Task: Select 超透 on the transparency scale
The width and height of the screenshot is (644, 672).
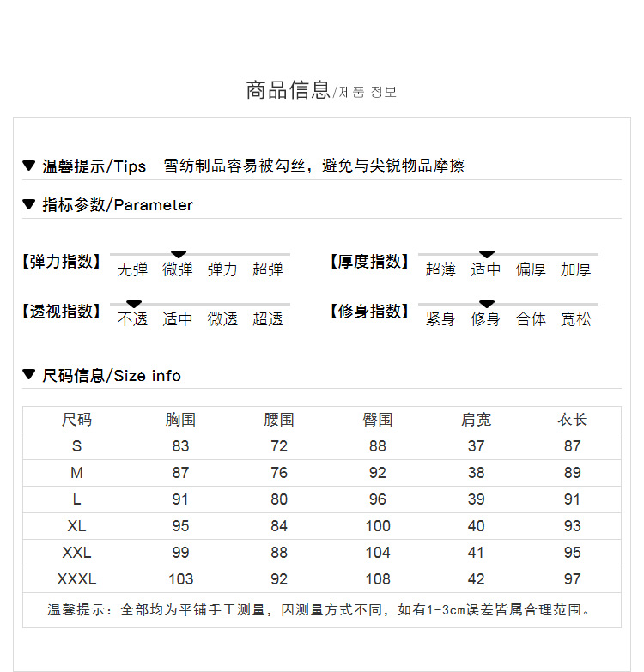Action: click(x=267, y=319)
